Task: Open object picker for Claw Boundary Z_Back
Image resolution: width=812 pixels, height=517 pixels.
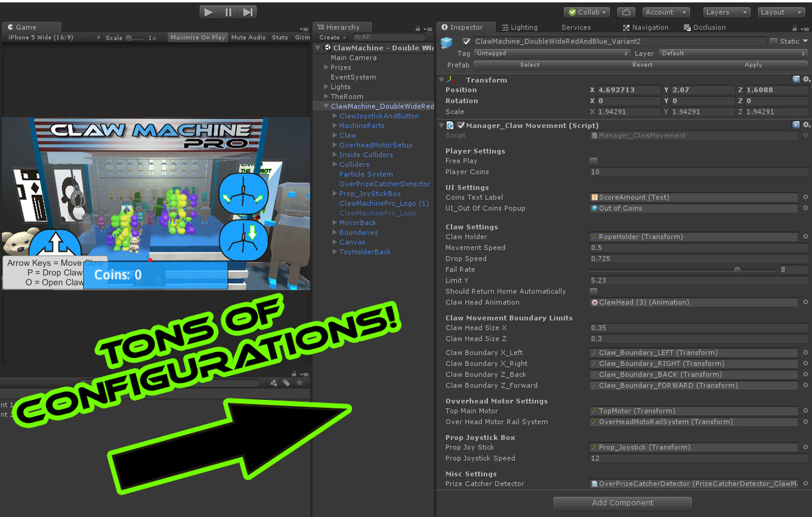Action: pyautogui.click(x=805, y=374)
